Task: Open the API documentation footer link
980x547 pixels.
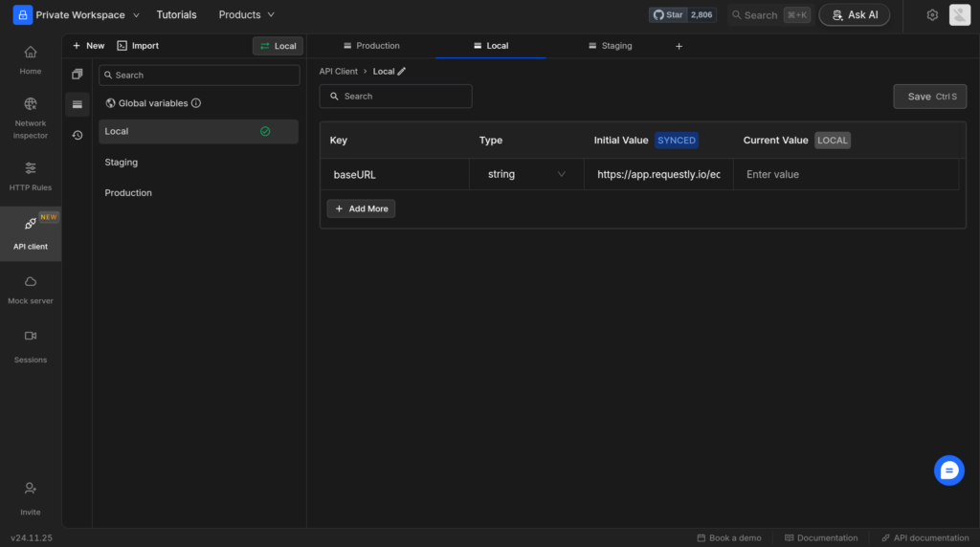Action: [x=925, y=537]
